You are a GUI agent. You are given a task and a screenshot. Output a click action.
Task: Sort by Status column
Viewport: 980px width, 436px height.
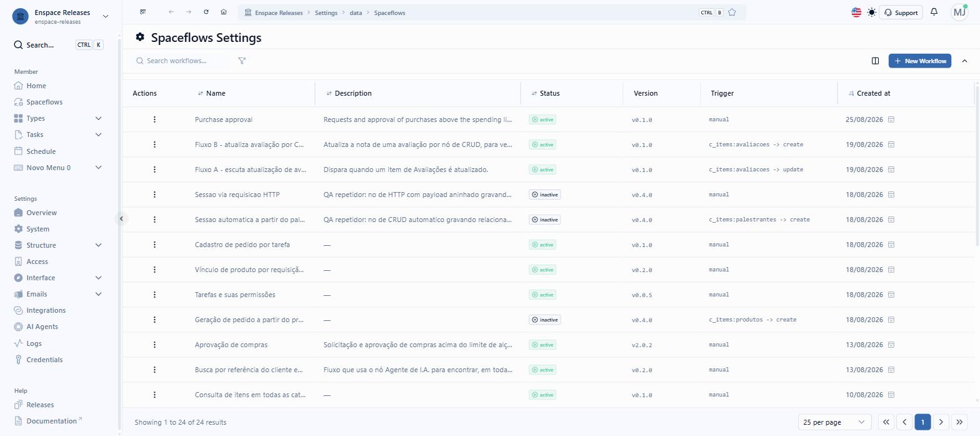pos(545,93)
